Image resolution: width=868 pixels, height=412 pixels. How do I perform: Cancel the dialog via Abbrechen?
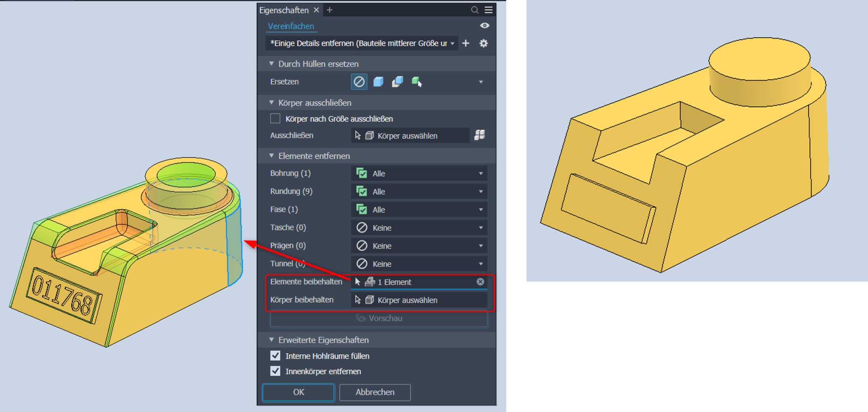tap(375, 392)
